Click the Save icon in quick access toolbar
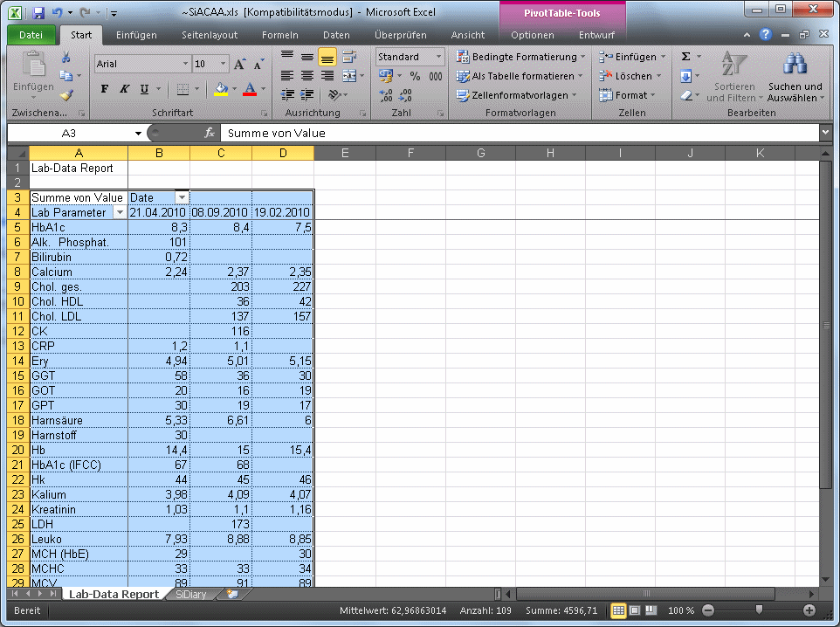Screen dimensions: 840x627 (38, 13)
